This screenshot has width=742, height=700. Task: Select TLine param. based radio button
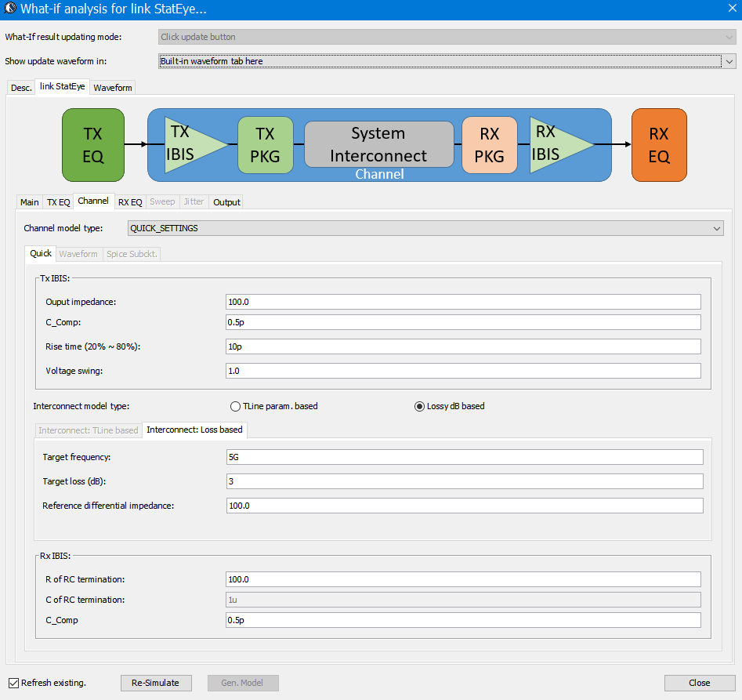(235, 406)
